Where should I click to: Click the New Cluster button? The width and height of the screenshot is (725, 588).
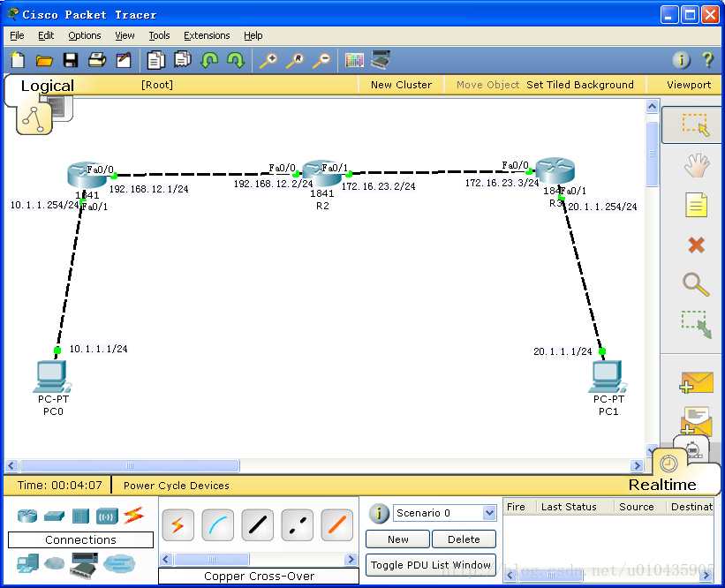401,85
